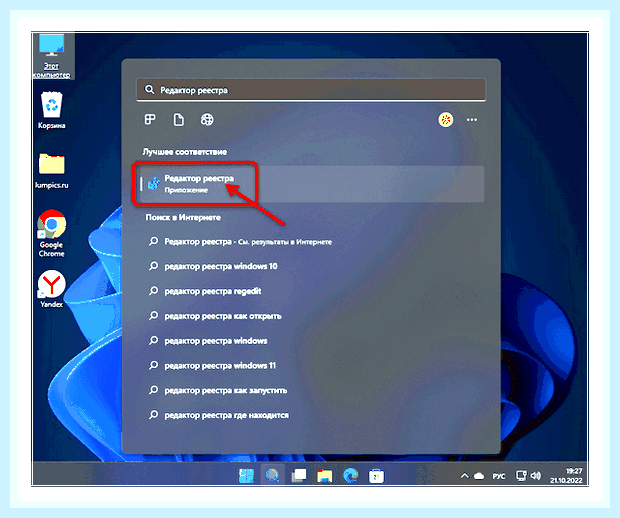Filter results by Documents icon

pos(179,119)
